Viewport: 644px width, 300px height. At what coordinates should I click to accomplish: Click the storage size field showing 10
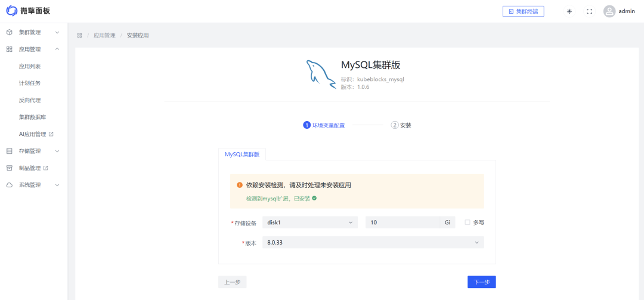[402, 222]
